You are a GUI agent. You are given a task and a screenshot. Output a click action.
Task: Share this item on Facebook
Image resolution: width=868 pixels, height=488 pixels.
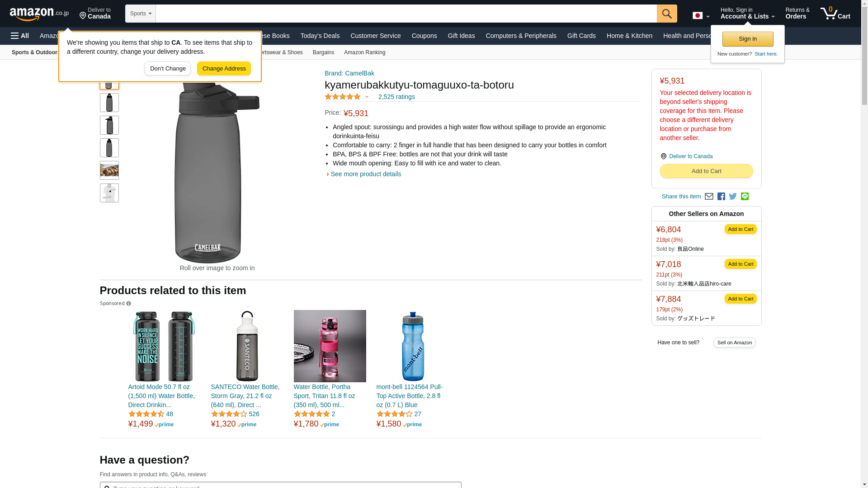pos(721,197)
